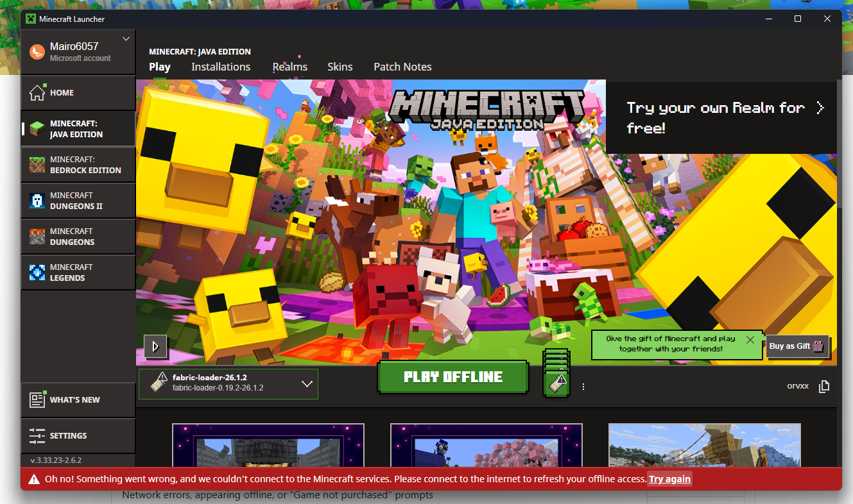Maximize the Minecraft Launcher window
The width and height of the screenshot is (853, 504).
pyautogui.click(x=798, y=19)
